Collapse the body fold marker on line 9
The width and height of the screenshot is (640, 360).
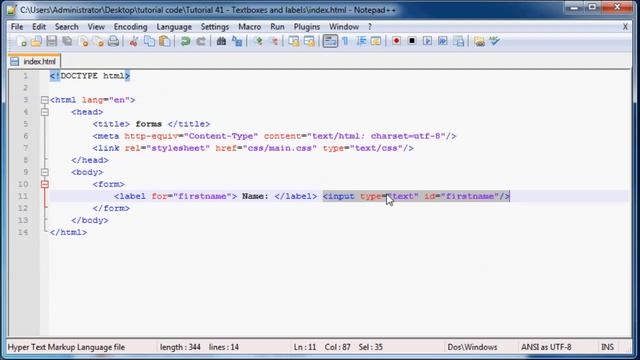coord(44,172)
